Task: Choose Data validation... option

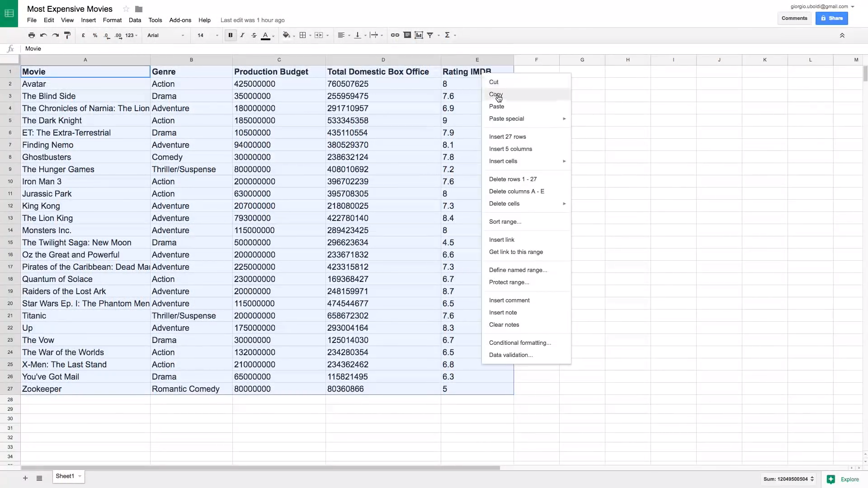Action: point(526,355)
